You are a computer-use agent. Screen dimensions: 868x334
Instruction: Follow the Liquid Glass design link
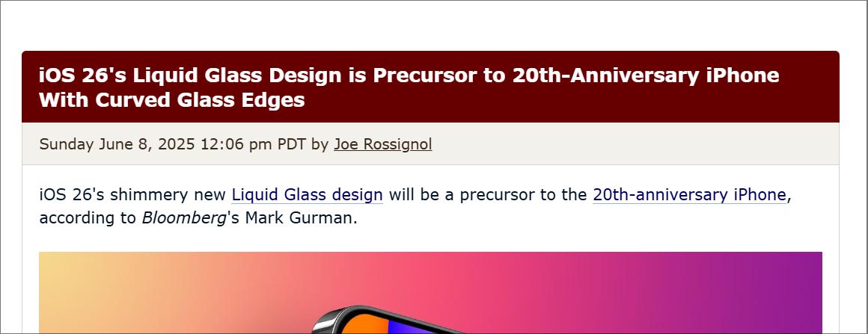pyautogui.click(x=308, y=195)
